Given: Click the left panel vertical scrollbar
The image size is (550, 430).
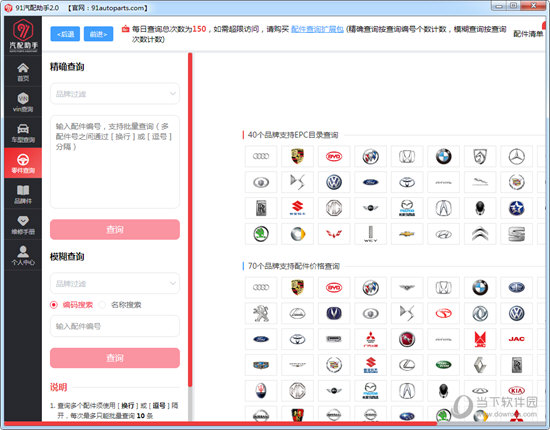Looking at the screenshot, I should 190,220.
